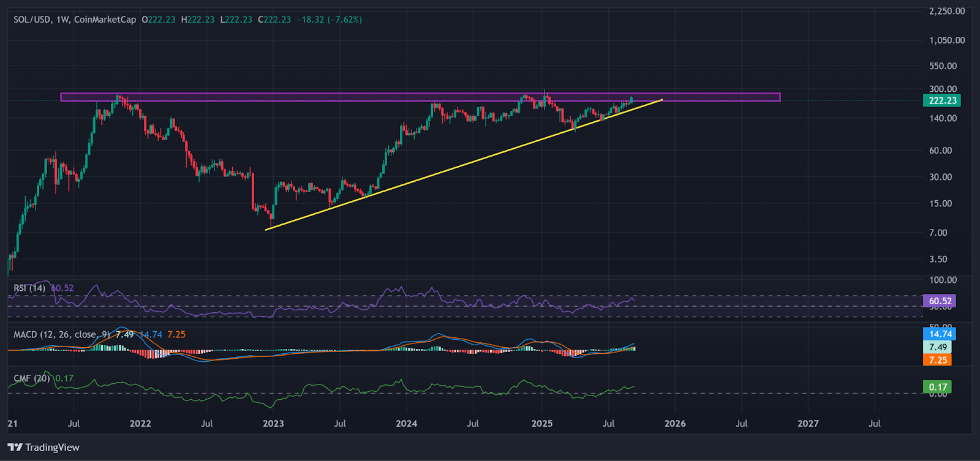Click the RSI (14) indicator label

tap(29, 288)
